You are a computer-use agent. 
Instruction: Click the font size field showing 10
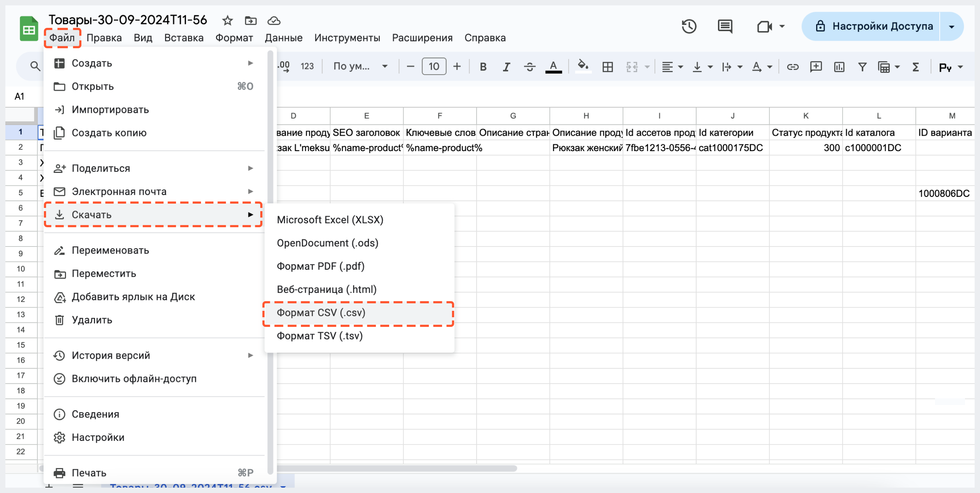[x=434, y=66]
